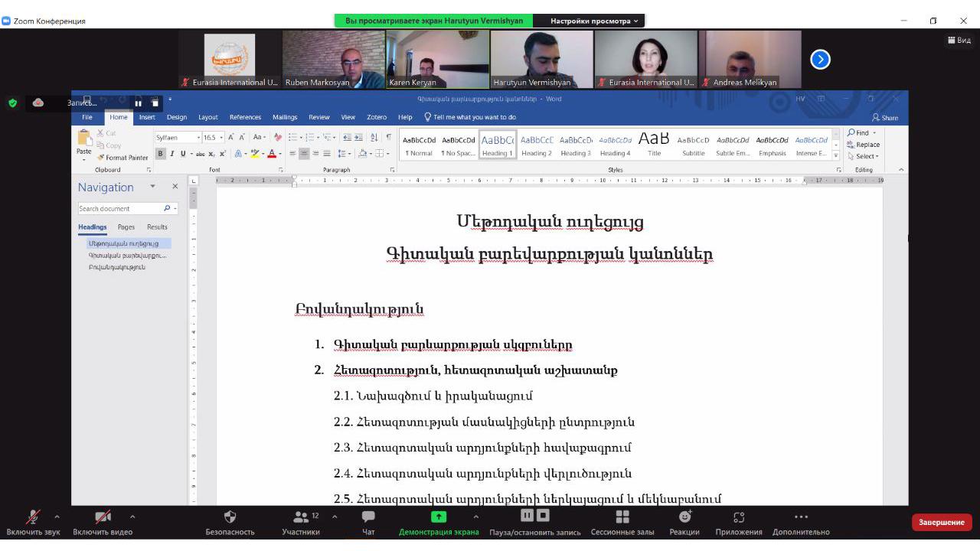The height and width of the screenshot is (551, 980).
Task: Click the red font color button
Action: click(270, 154)
